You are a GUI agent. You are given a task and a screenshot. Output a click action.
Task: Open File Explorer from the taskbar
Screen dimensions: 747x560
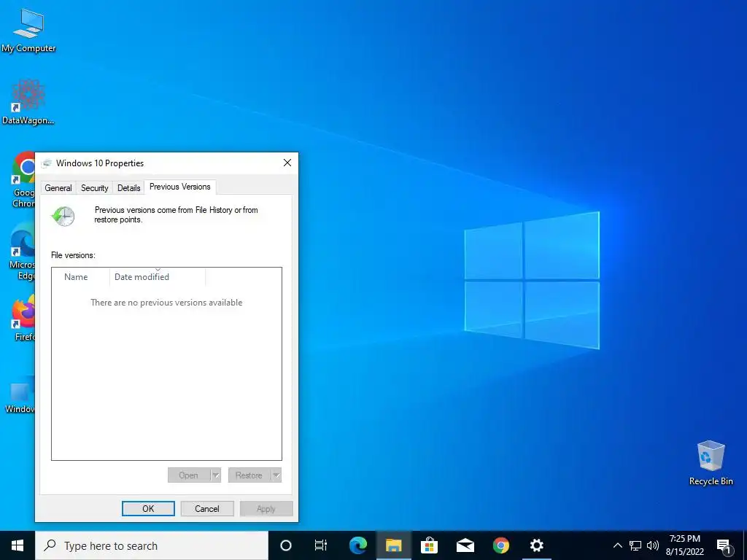click(x=393, y=545)
